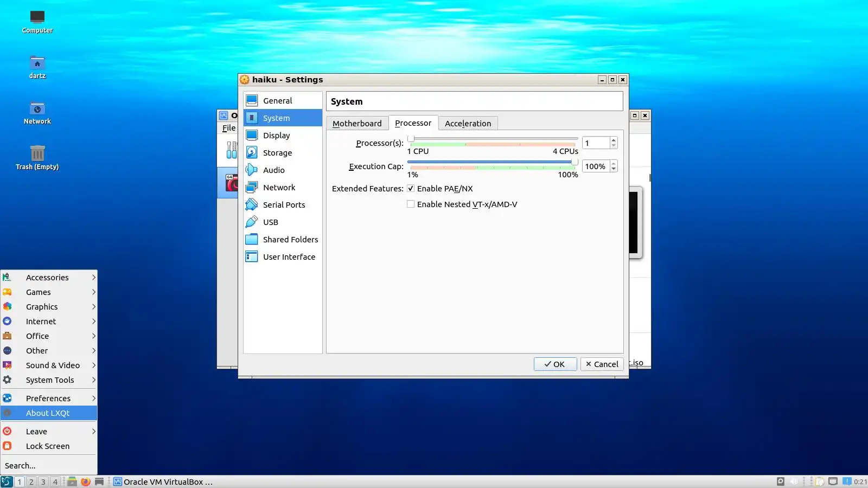
Task: Click the blue notification tray icon
Action: tap(847, 481)
